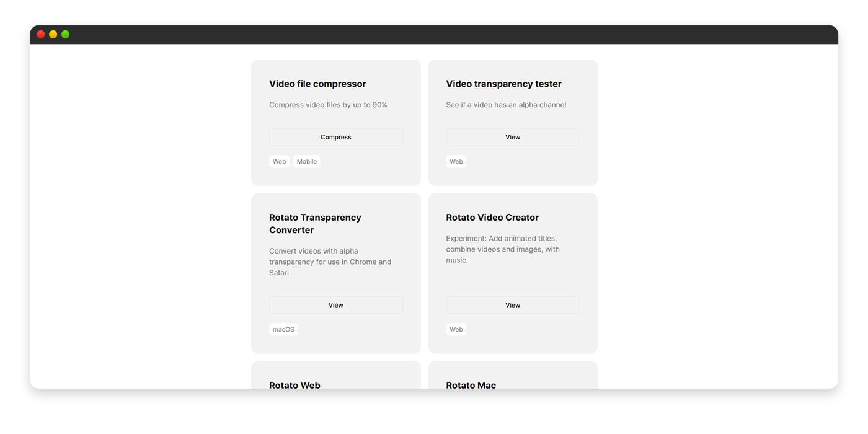The width and height of the screenshot is (868, 434).
Task: Open the Video transparency tester heading
Action: [x=503, y=84]
